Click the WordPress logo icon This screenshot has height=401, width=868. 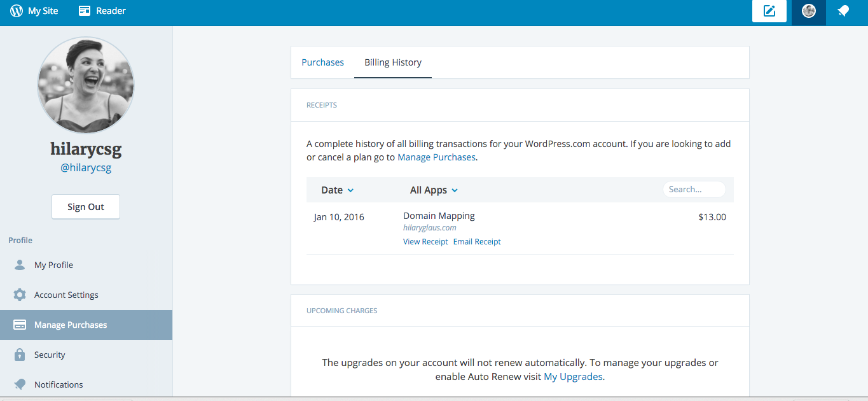point(17,11)
